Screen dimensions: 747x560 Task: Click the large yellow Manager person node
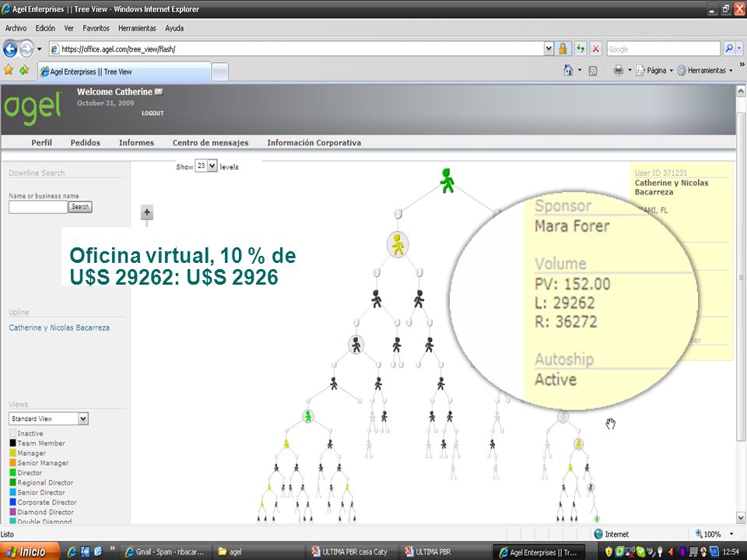(398, 244)
